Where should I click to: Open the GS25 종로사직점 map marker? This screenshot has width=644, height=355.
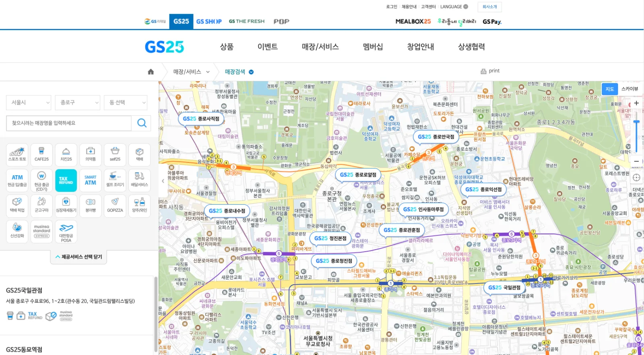(x=201, y=119)
